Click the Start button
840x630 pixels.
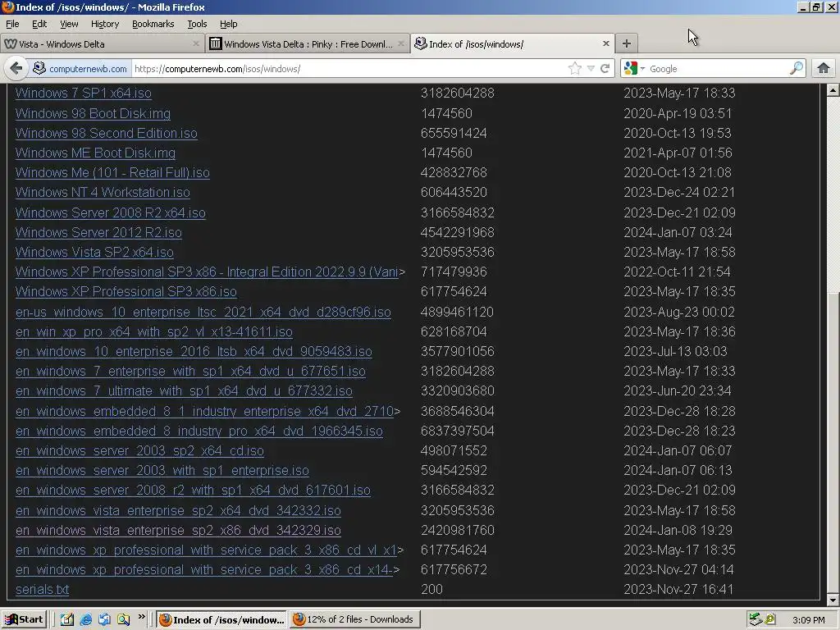coord(24,619)
